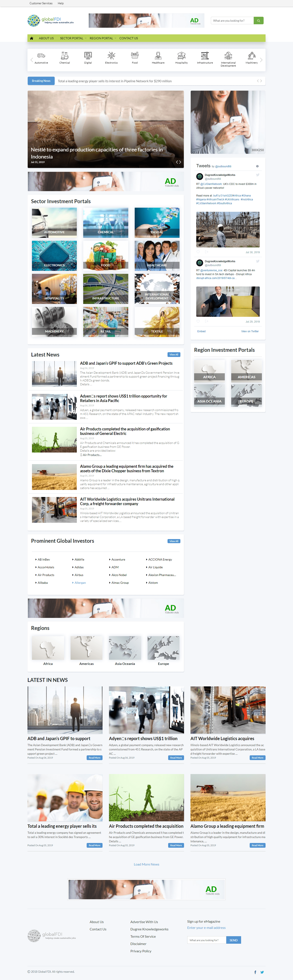Click Read More under AIT Worldwide Logistics
Viewport: 293px width, 980px height.
(257, 758)
